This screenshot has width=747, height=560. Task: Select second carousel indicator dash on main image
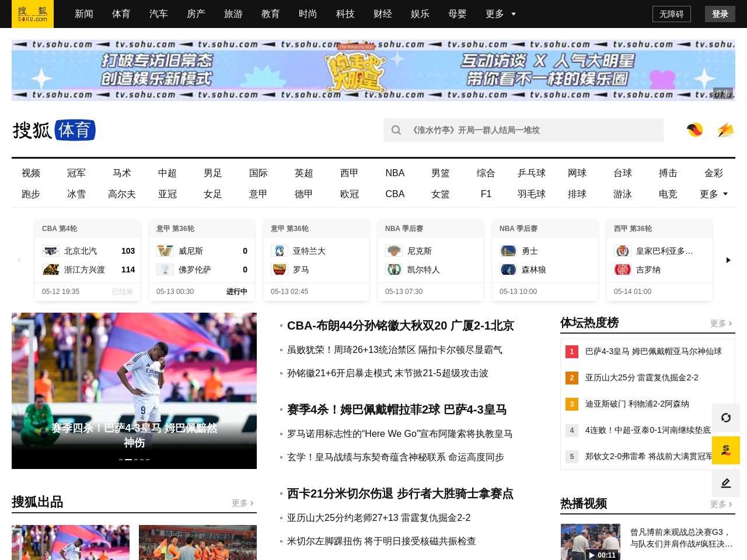(128, 460)
